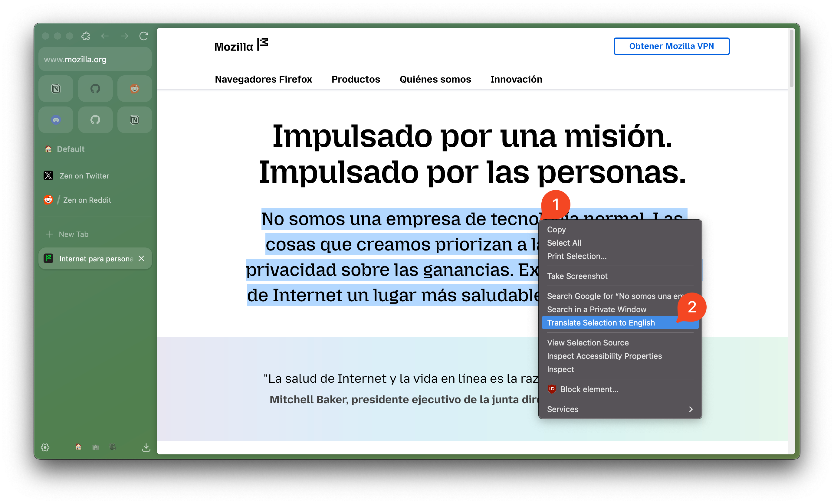Open the first GitHub pinned tab
834x504 pixels.
[95, 89]
